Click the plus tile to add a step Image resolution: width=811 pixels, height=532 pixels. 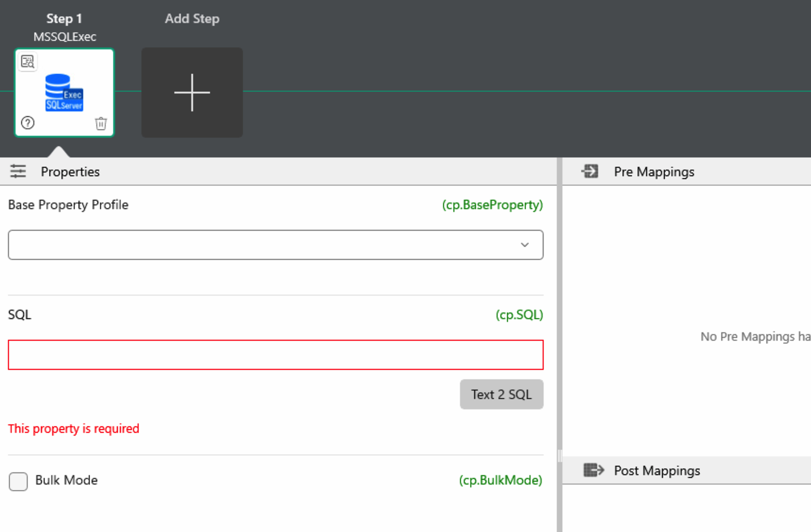click(x=192, y=93)
